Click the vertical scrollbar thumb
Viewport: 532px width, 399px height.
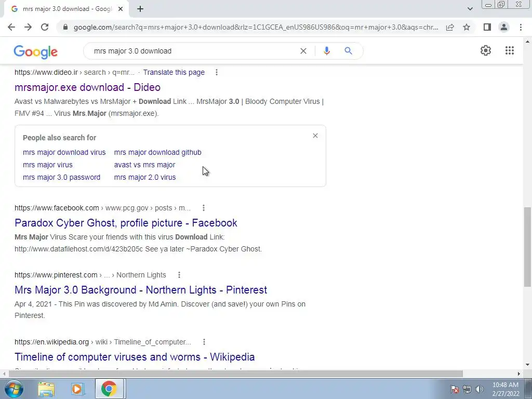527,247
